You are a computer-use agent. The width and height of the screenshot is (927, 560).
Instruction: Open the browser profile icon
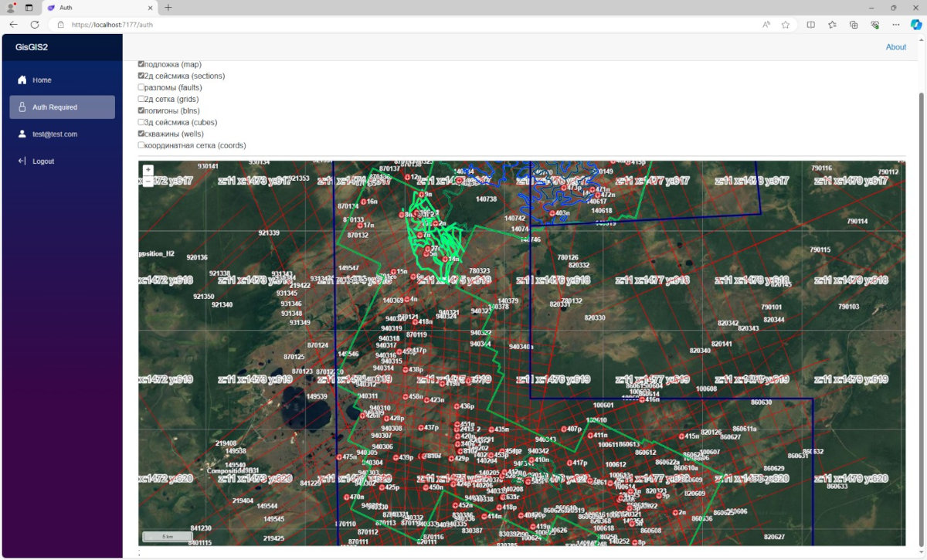coord(11,8)
